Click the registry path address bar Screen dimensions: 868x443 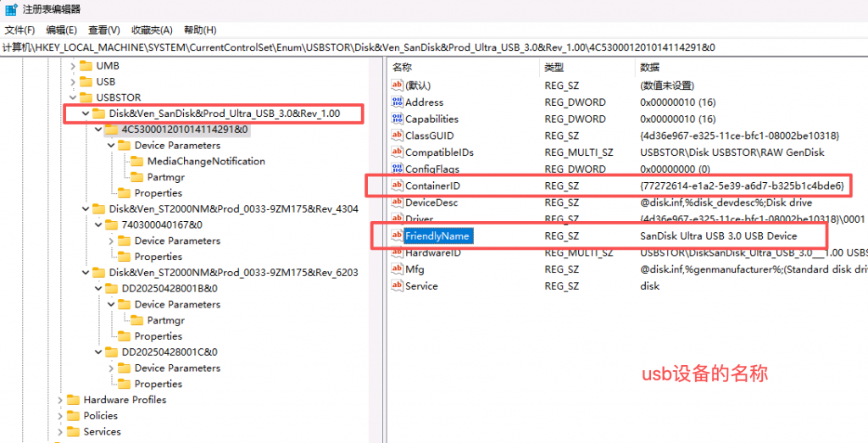(424, 47)
